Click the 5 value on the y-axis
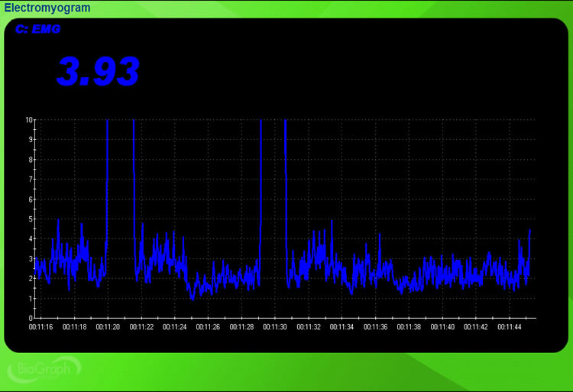 point(29,219)
